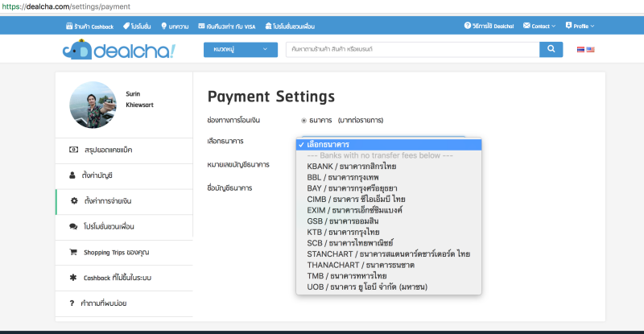Viewport: 644px width, 334px height.
Task: Open the หมวดหมู่ category dropdown
Action: pos(241,49)
